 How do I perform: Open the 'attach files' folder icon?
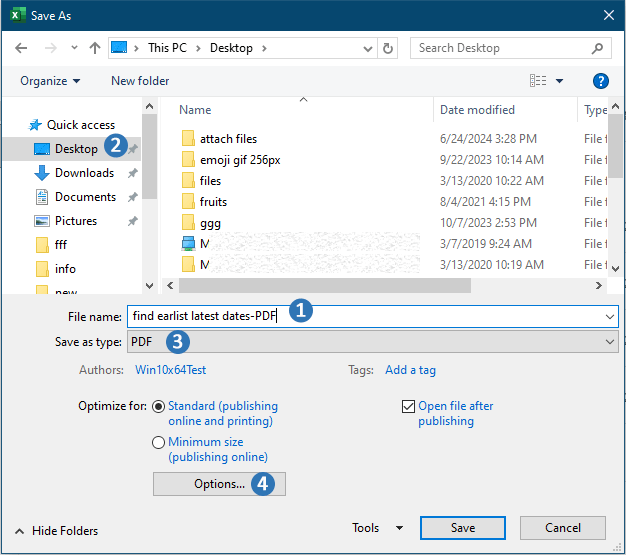point(188,139)
